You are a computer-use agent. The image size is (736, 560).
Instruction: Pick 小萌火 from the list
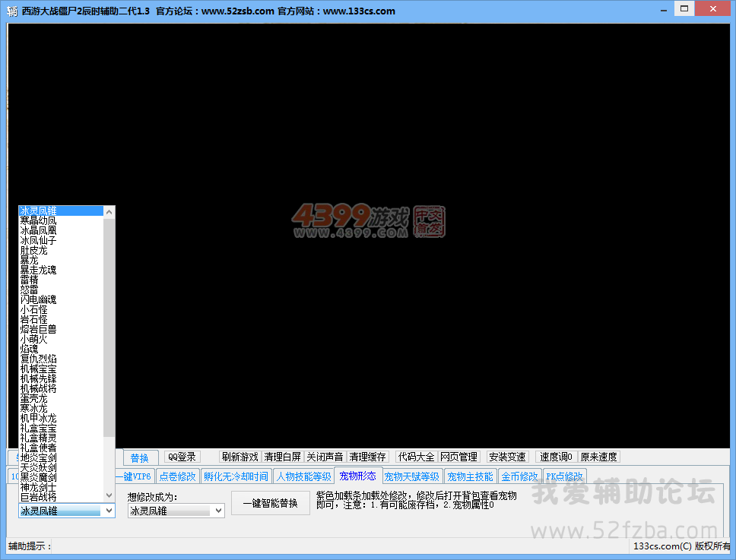click(x=61, y=339)
